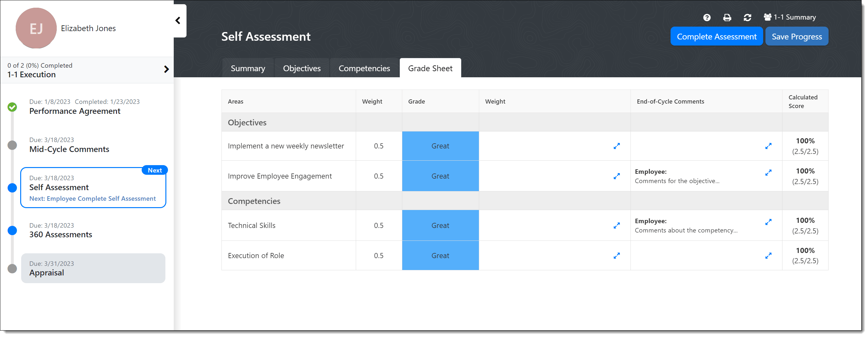
Task: Switch to the Summary tab
Action: tap(248, 68)
